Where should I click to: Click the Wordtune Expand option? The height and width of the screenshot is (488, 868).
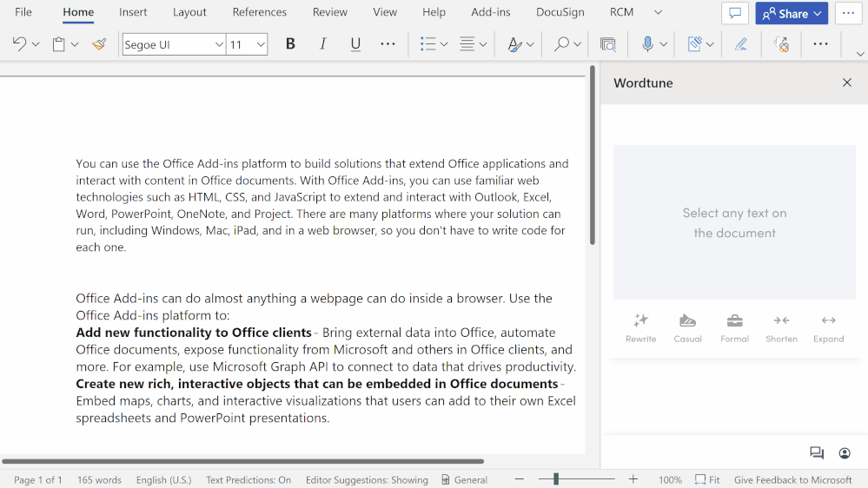pyautogui.click(x=829, y=327)
